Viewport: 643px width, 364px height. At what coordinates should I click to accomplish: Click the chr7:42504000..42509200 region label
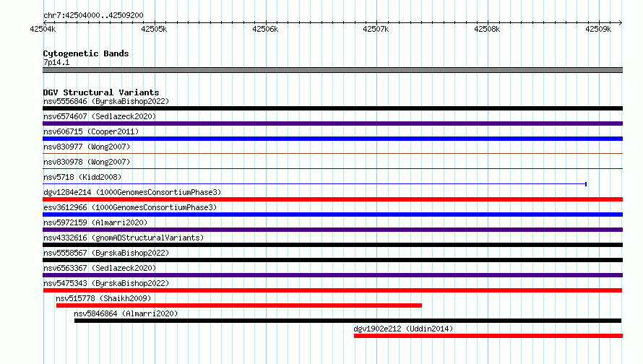coord(93,16)
